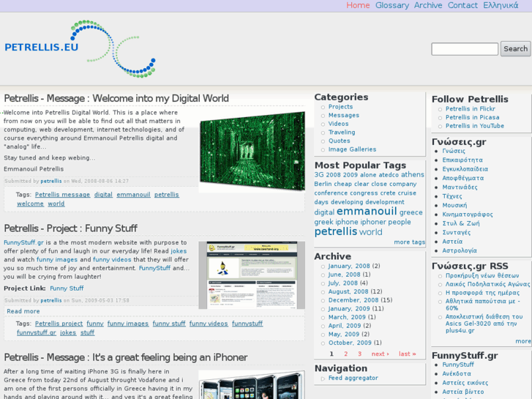View the green Matrix thumbnail image
532x399 pixels.
tap(252, 152)
